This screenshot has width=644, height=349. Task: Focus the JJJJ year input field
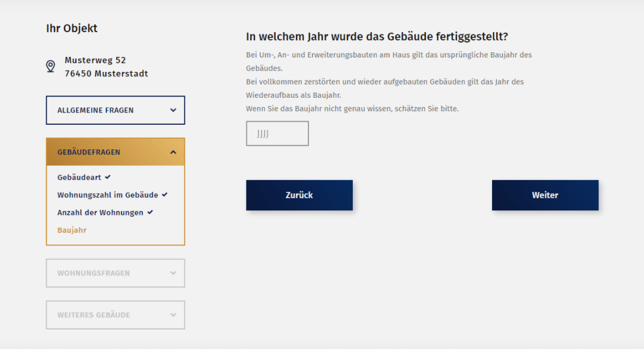(x=277, y=133)
